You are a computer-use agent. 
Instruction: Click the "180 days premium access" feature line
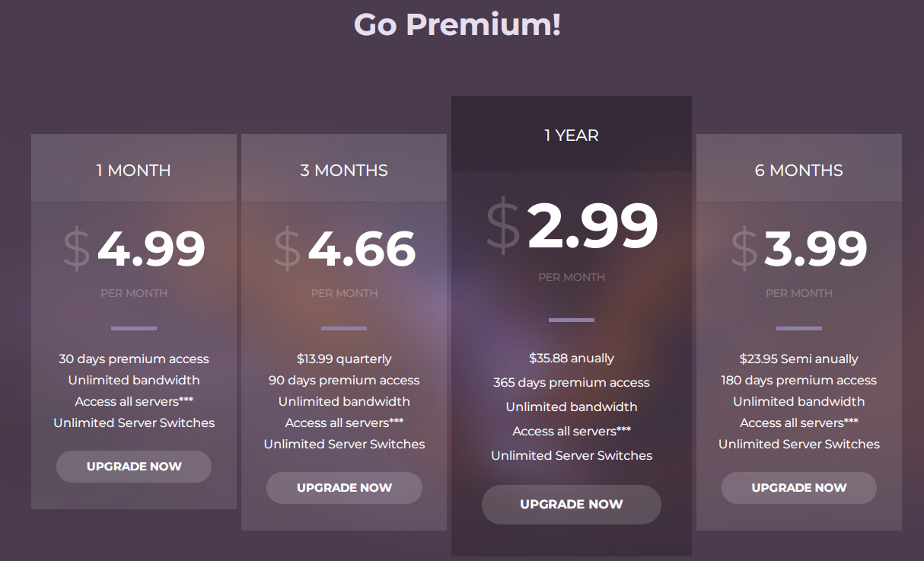point(799,380)
